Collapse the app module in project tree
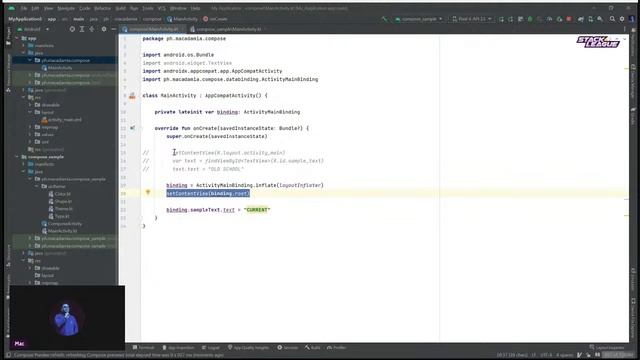The image size is (640, 360). coord(17,38)
